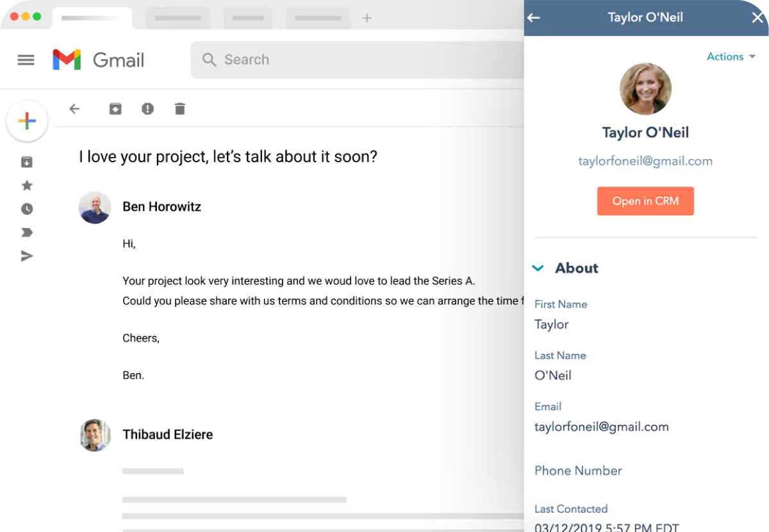Open Inbox from the left sidebar
Viewport: 769px width, 532px height.
point(26,162)
